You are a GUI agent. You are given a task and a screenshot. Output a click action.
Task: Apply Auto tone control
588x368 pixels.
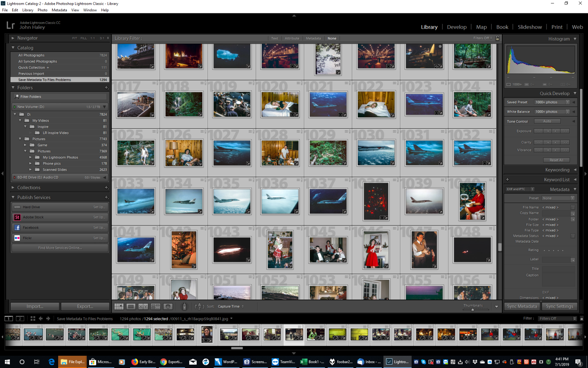547,121
